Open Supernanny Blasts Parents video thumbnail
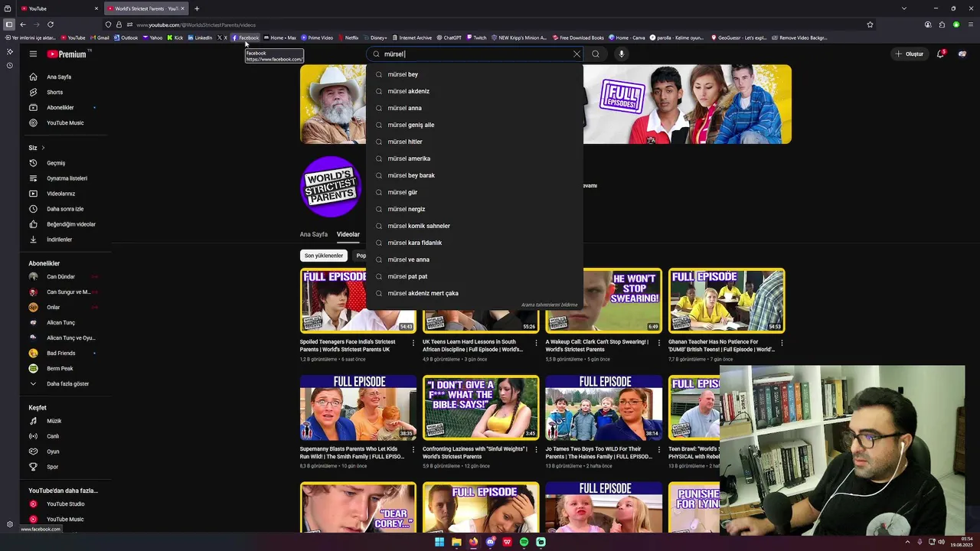 coord(358,407)
